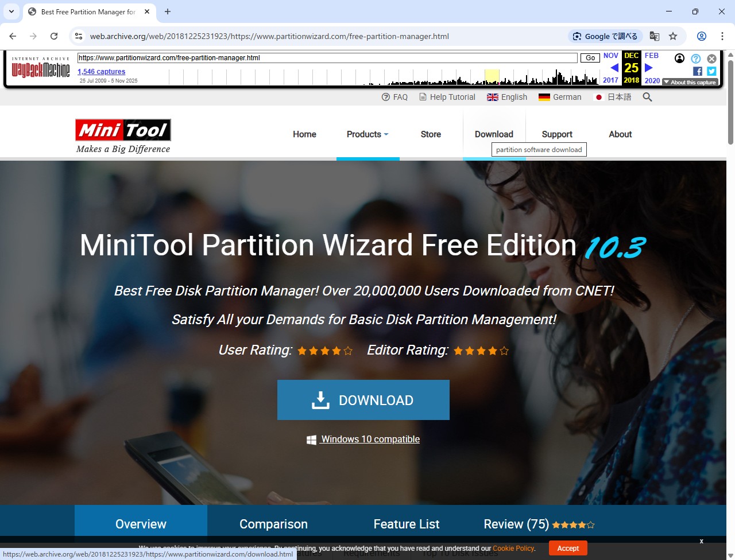
Task: Expand About this capture panel
Action: coord(690,82)
